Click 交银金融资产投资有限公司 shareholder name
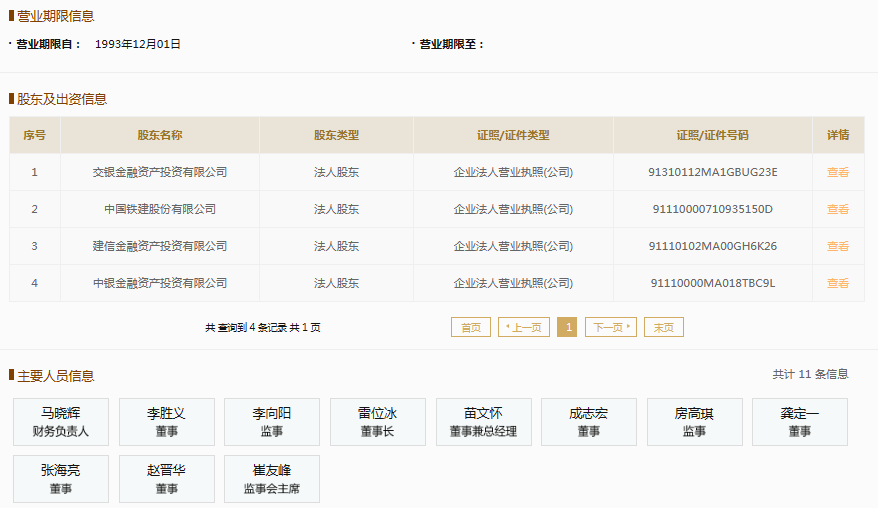Image resolution: width=878 pixels, height=508 pixels. click(160, 173)
